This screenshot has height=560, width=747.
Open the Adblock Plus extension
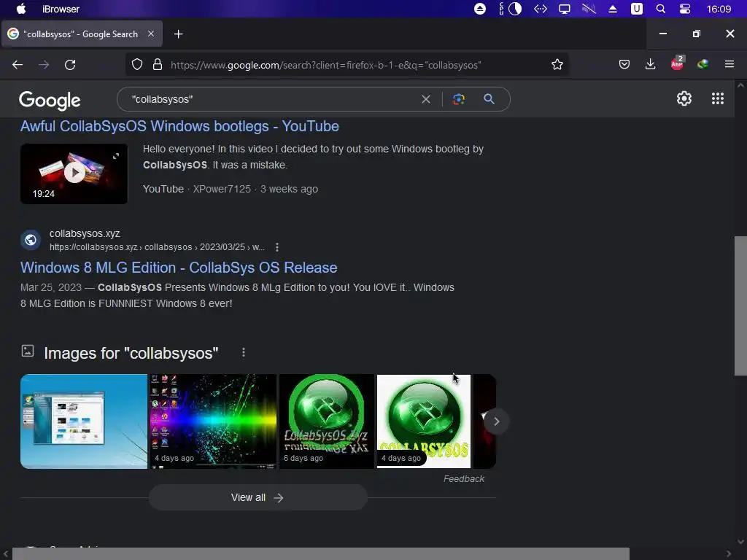677,63
